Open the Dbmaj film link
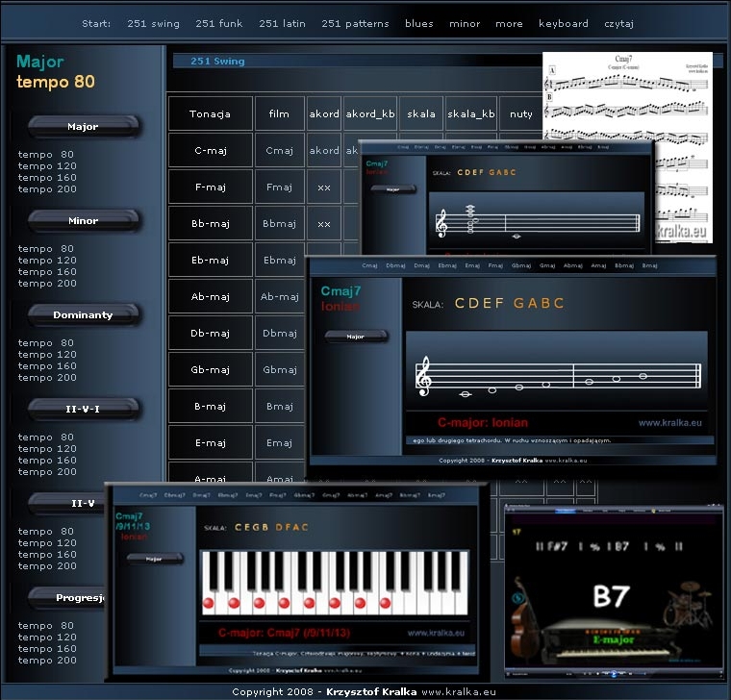Viewport: 731px width, 700px height. click(279, 334)
